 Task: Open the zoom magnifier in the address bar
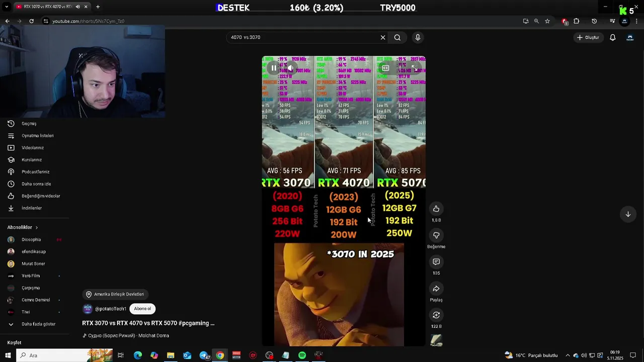[x=536, y=21]
